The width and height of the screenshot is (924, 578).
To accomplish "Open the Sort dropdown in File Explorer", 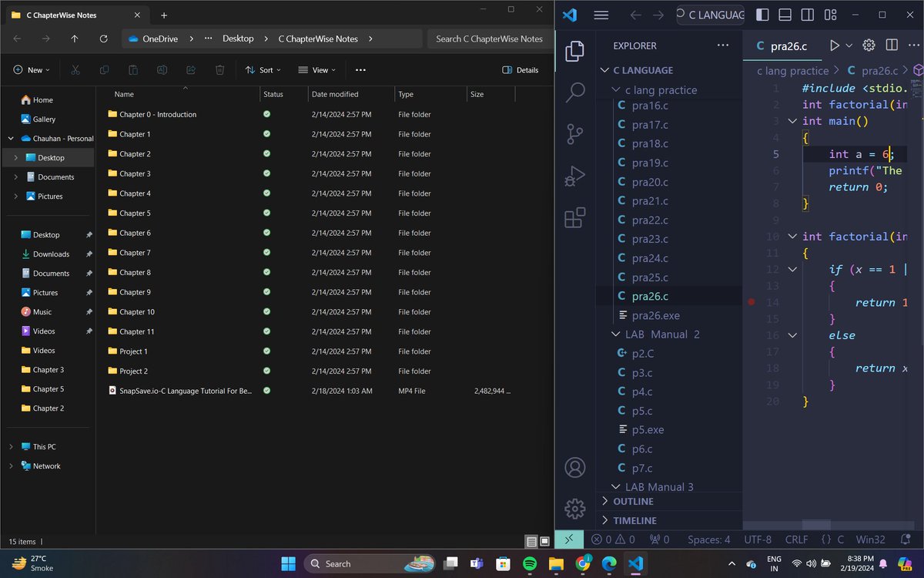I will (263, 70).
